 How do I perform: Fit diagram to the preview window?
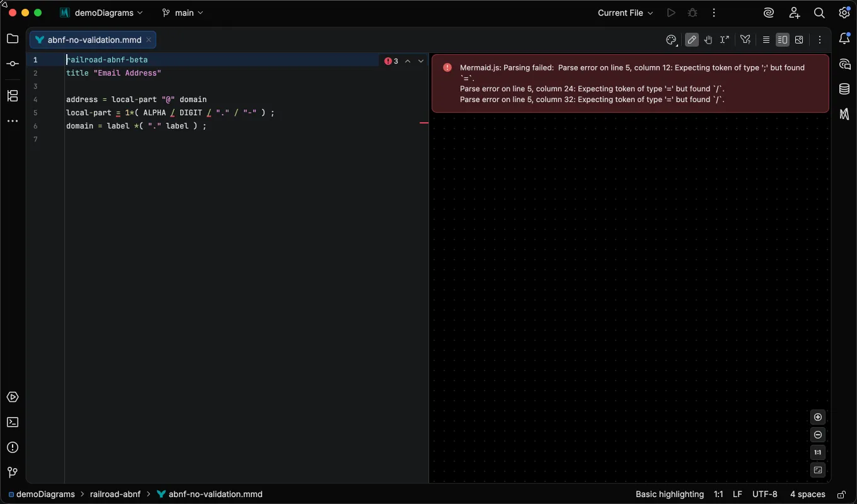pos(818,470)
